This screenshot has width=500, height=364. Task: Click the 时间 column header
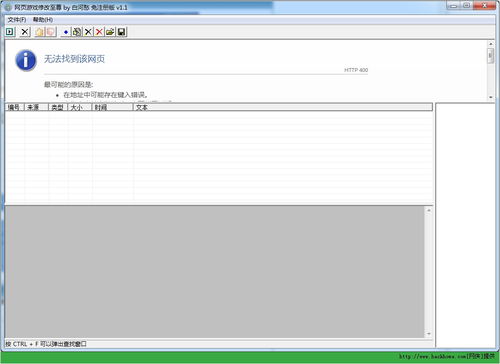click(x=113, y=107)
